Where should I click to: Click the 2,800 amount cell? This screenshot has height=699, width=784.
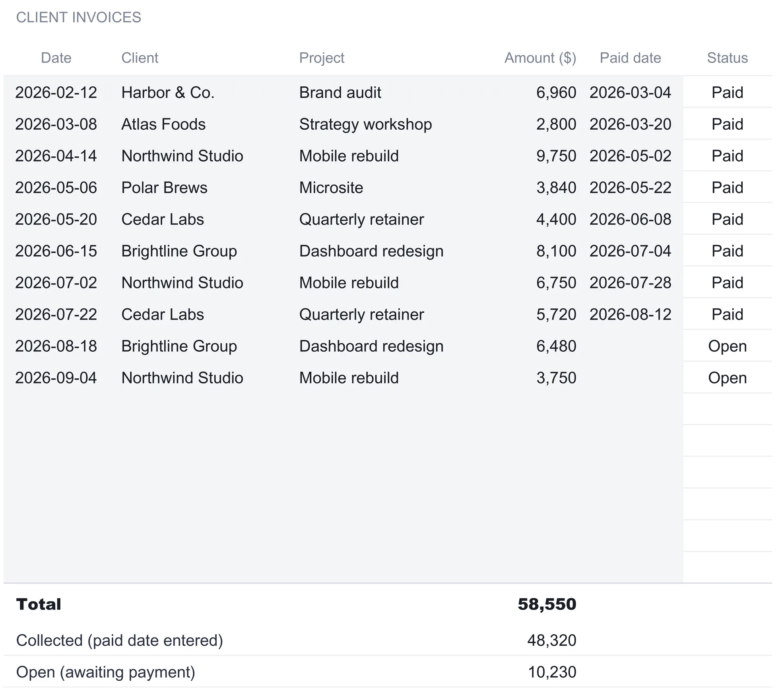(x=556, y=125)
